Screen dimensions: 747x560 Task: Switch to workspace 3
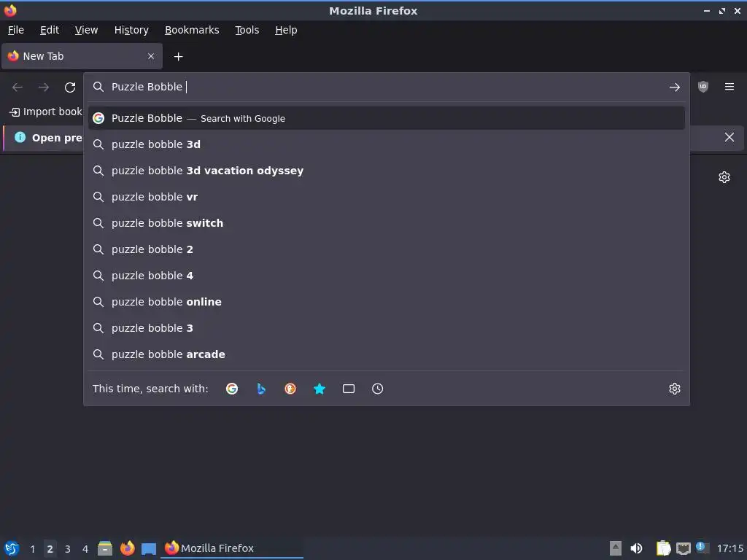coord(68,548)
